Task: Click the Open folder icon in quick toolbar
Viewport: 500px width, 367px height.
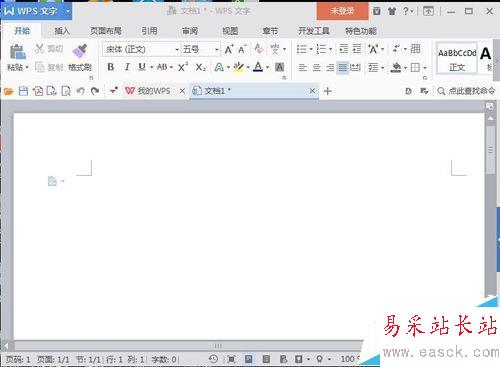Action: (x=9, y=91)
